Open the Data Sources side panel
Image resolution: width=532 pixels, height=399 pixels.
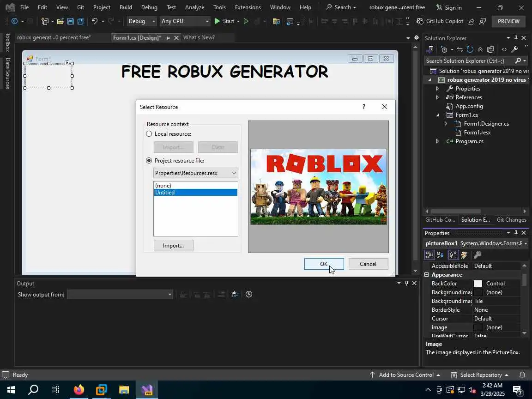click(x=7, y=73)
